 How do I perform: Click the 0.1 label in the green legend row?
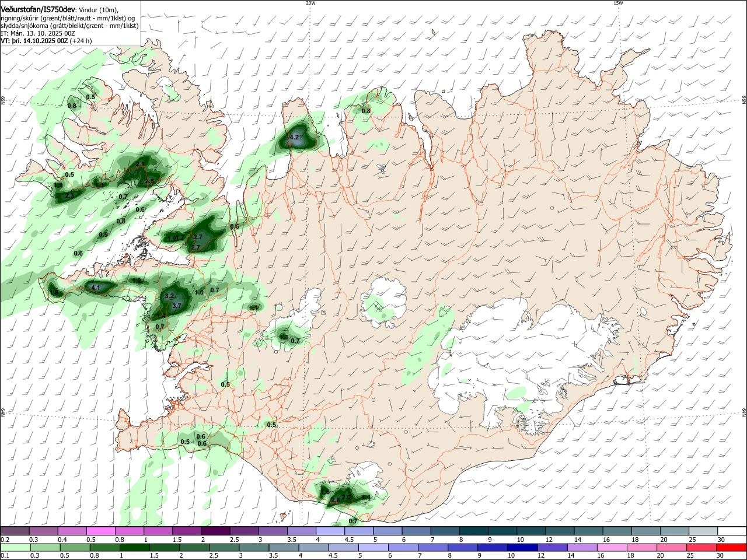click(5, 555)
